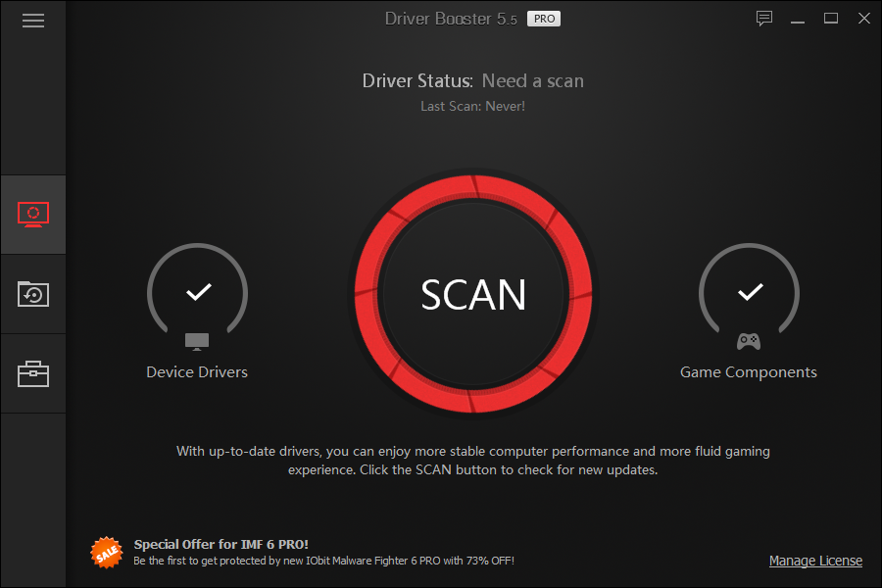This screenshot has height=588, width=882.
Task: Maximize the Driver Booster window
Action: tap(831, 19)
